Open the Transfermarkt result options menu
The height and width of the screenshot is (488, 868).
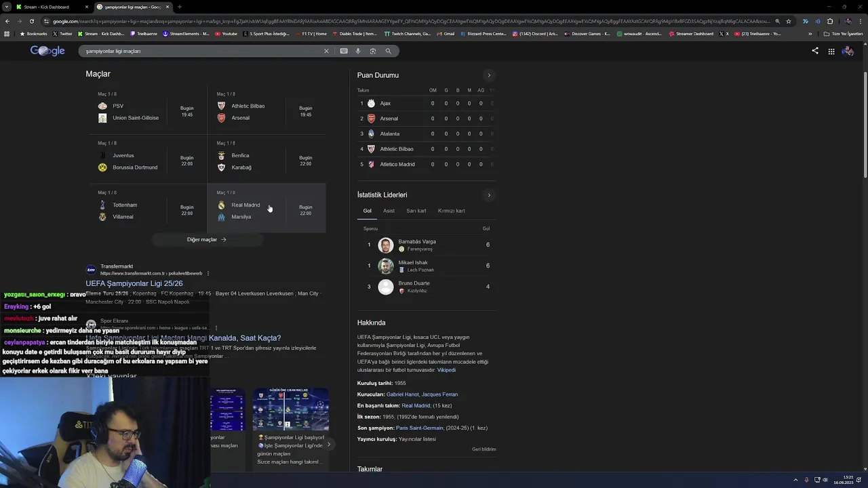coord(208,273)
